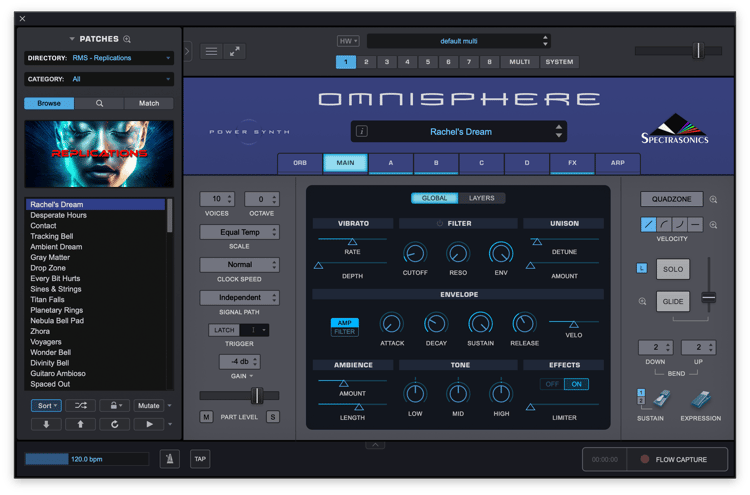This screenshot has height=495, width=750.
Task: Toggle the GLIDE button
Action: click(673, 301)
